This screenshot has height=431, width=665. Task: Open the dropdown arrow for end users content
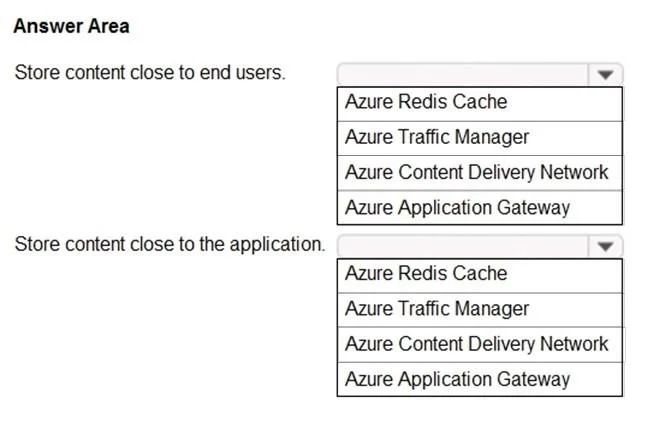point(605,75)
